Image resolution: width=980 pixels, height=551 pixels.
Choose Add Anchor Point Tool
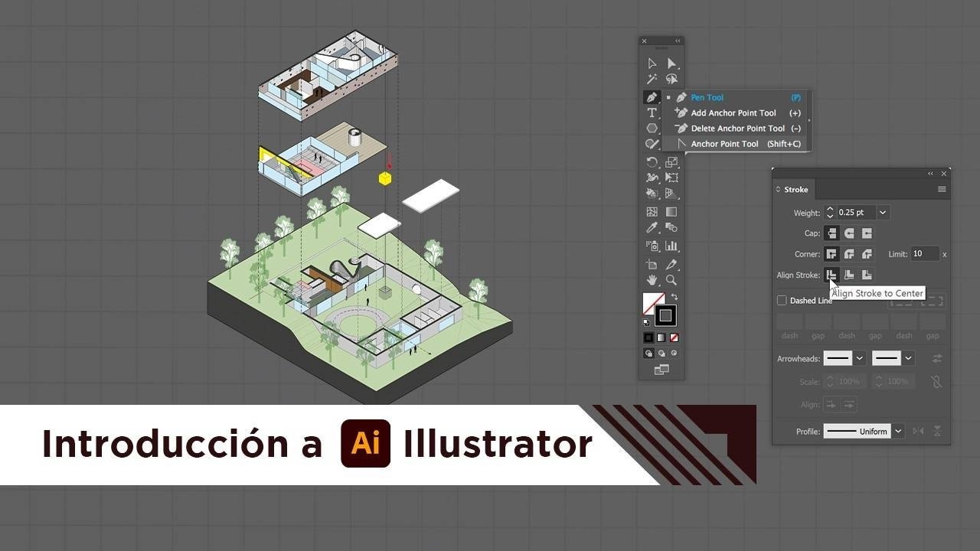(x=733, y=112)
